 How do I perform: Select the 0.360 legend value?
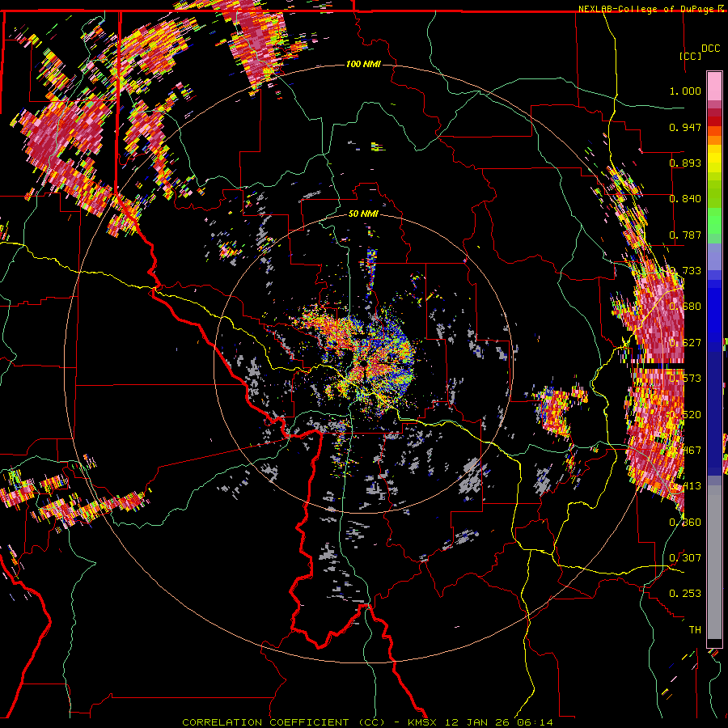pos(685,523)
